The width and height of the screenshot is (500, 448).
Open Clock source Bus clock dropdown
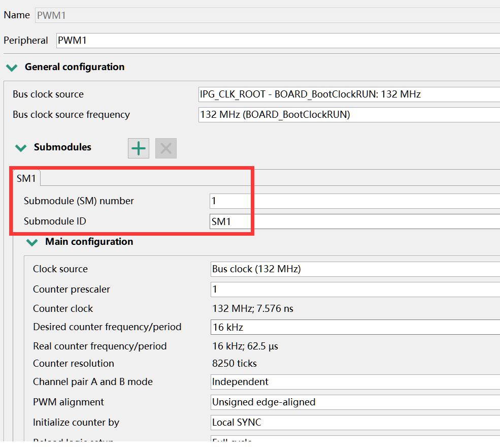click(x=355, y=269)
